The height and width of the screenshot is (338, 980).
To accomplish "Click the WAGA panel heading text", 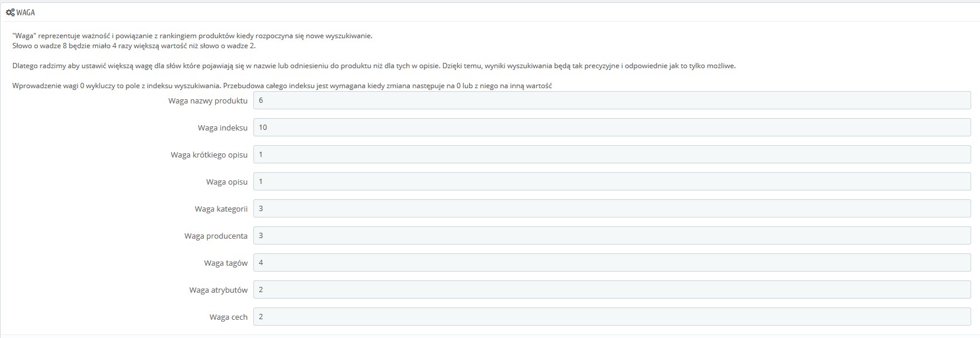I will 26,12.
